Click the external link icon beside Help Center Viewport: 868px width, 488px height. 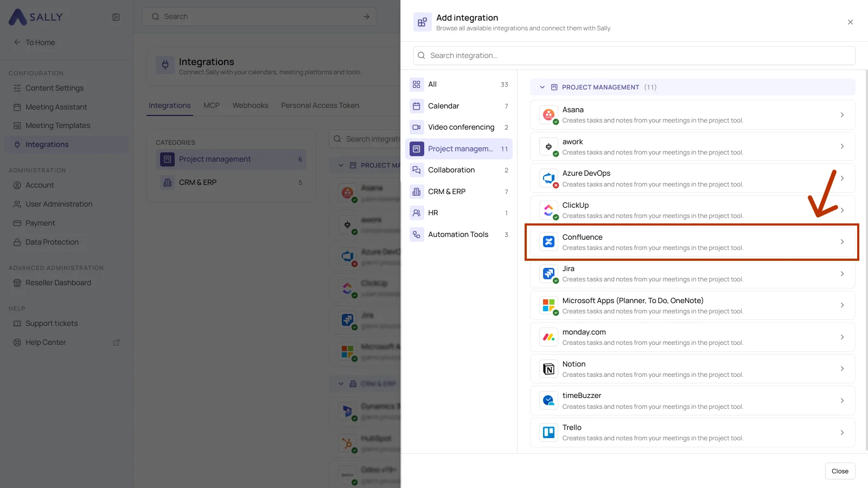coord(116,343)
